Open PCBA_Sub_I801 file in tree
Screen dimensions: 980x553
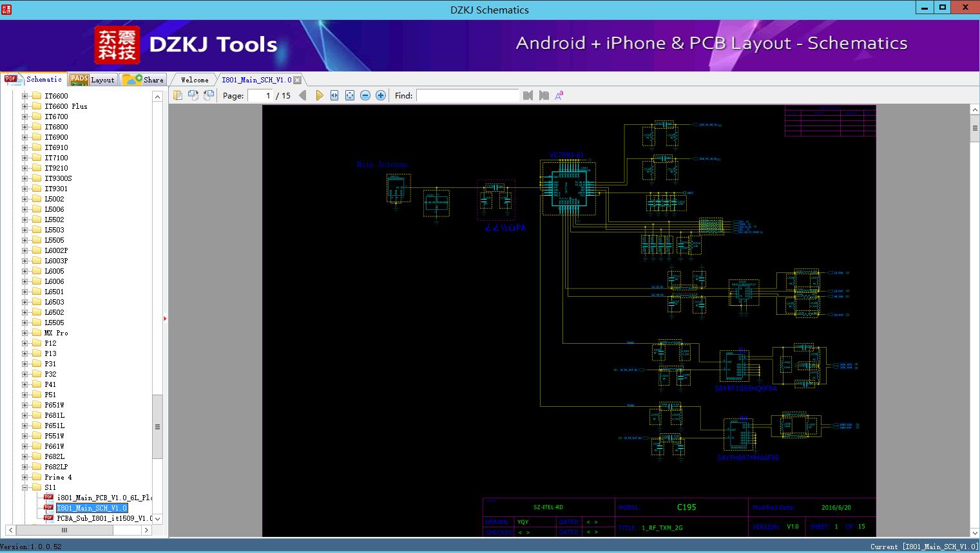[103, 518]
